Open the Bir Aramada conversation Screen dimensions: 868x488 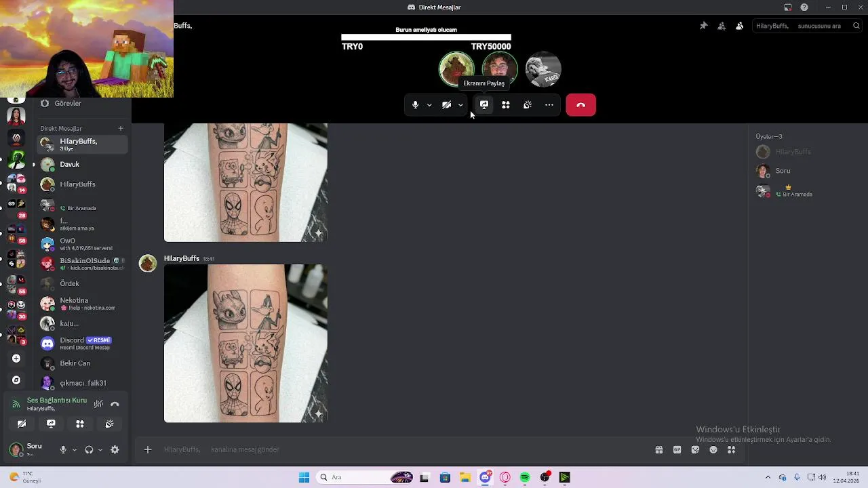tap(83, 205)
